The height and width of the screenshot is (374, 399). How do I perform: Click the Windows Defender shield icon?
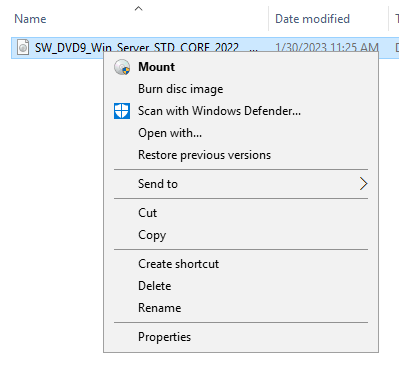pyautogui.click(x=122, y=111)
